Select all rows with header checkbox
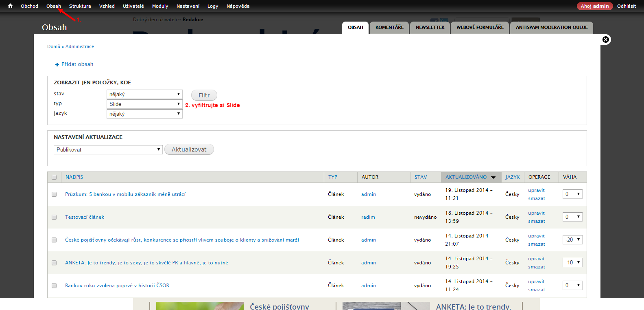This screenshot has height=310, width=644. (54, 177)
